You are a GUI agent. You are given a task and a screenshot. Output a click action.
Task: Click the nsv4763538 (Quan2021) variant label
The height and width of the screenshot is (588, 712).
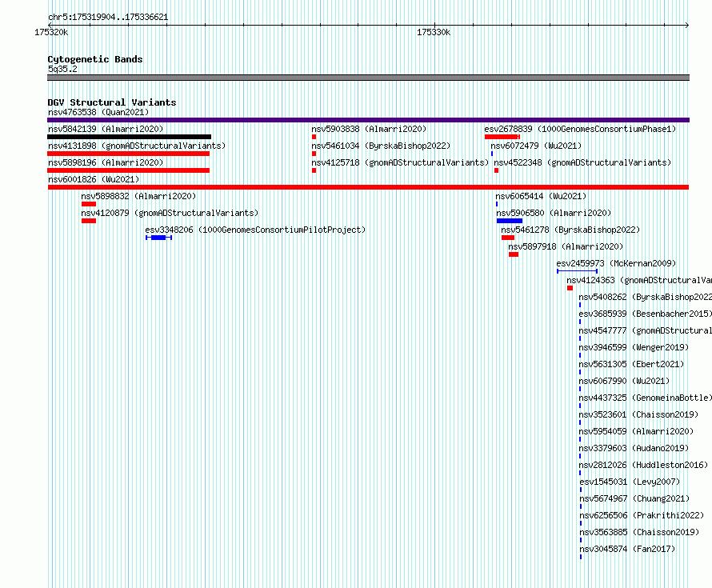pyautogui.click(x=98, y=112)
